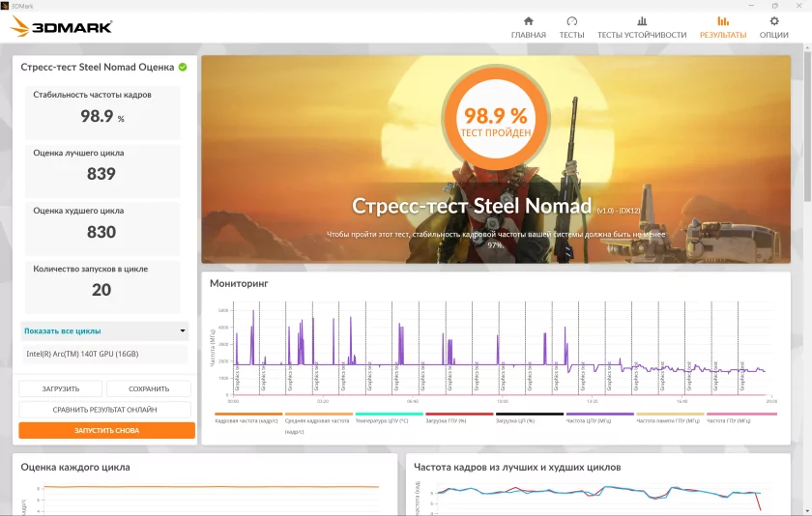This screenshot has width=812, height=516.
Task: Open the Главная home icon
Action: point(528,21)
